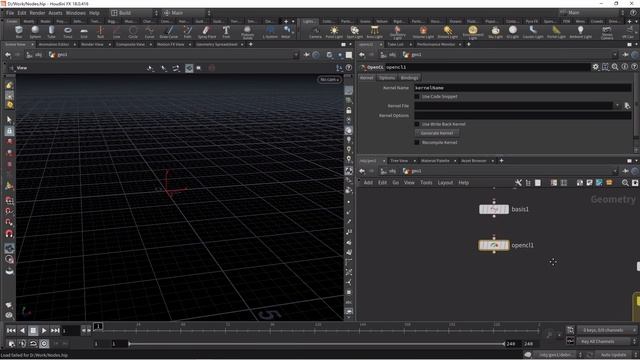
Task: Click the Play forward button
Action: tap(44, 331)
